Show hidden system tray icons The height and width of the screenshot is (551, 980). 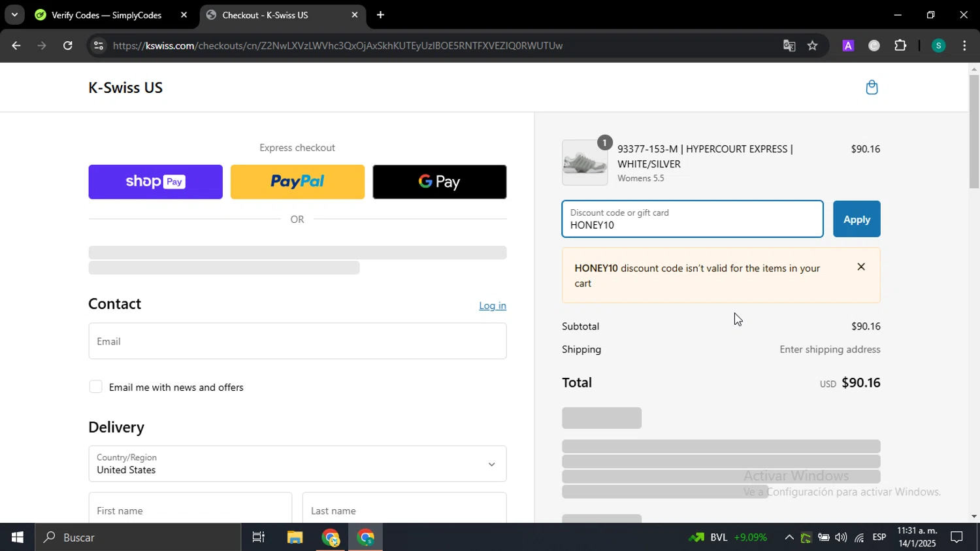(789, 537)
